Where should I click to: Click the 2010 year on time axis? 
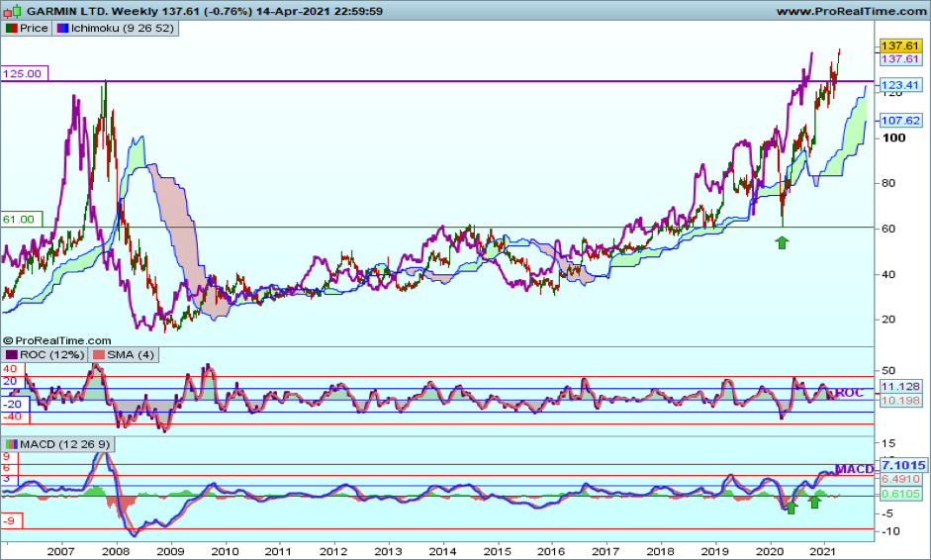click(x=225, y=552)
